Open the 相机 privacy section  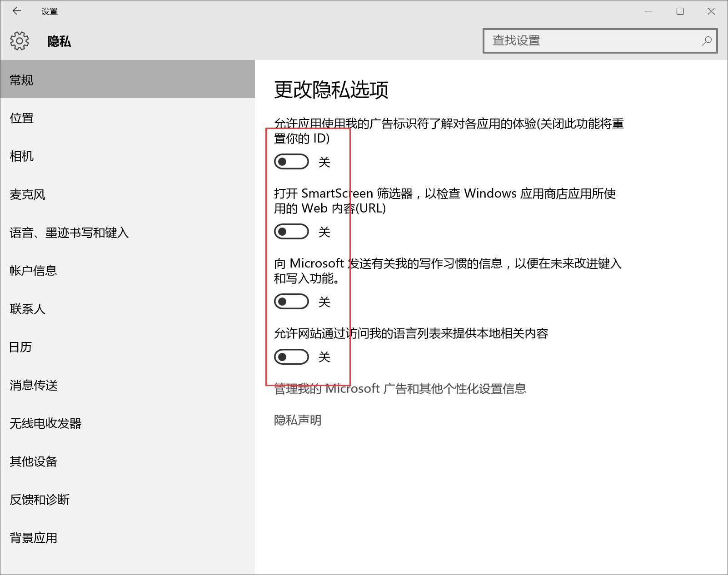click(x=128, y=156)
